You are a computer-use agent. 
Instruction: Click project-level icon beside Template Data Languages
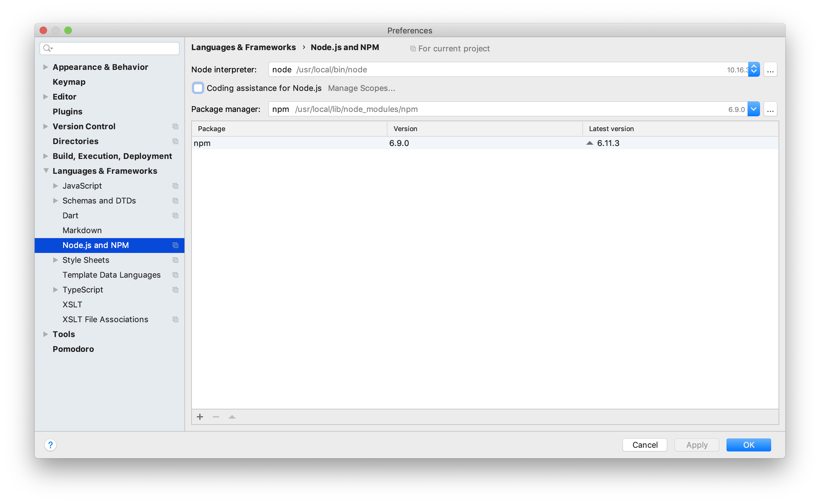point(175,275)
